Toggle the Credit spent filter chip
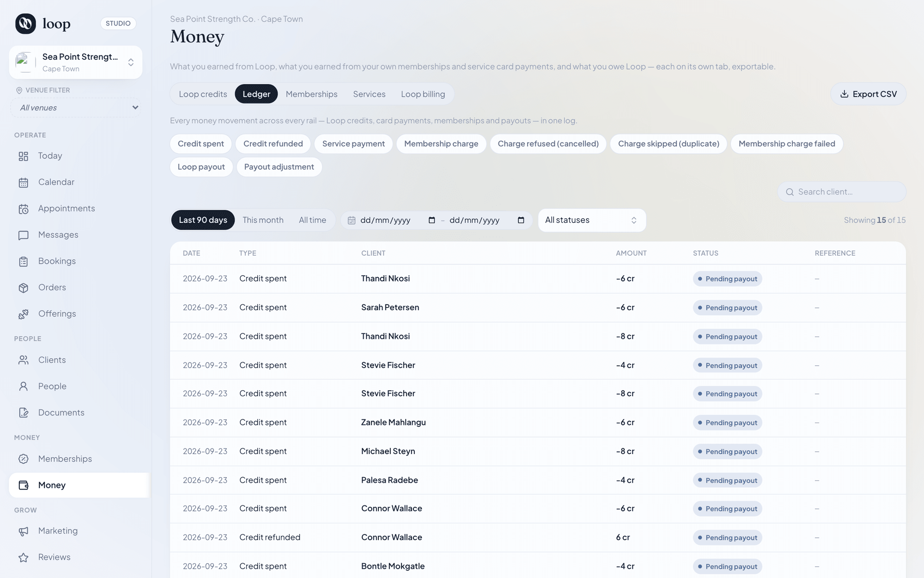This screenshot has width=924, height=578. (201, 144)
